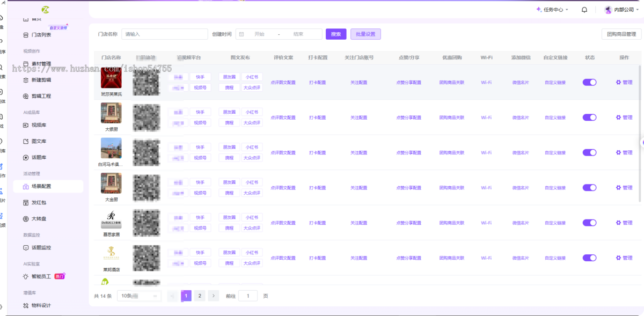Click the gear icon in 白河马术 row
Screen dimensions: 644x316
click(x=618, y=152)
